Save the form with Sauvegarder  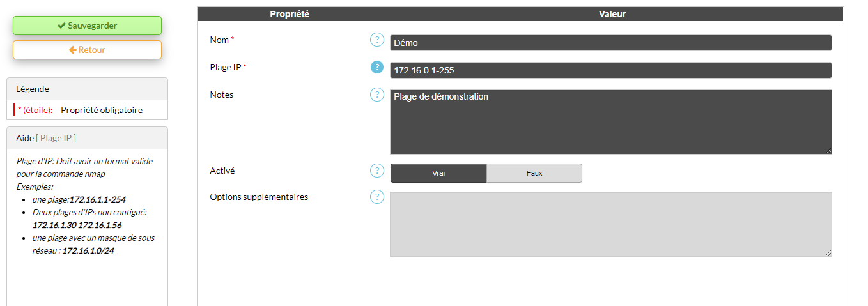tap(87, 26)
